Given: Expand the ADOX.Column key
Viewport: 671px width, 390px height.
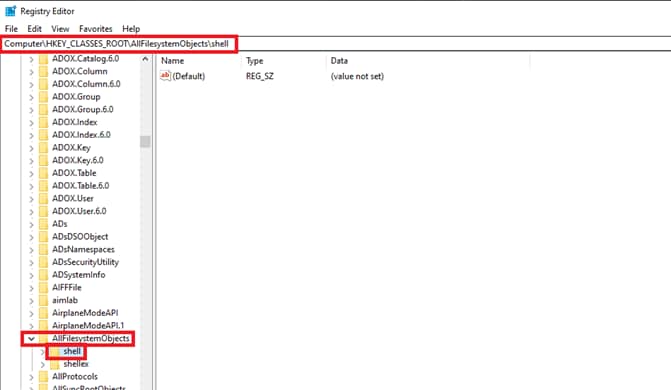Looking at the screenshot, I should coord(31,72).
